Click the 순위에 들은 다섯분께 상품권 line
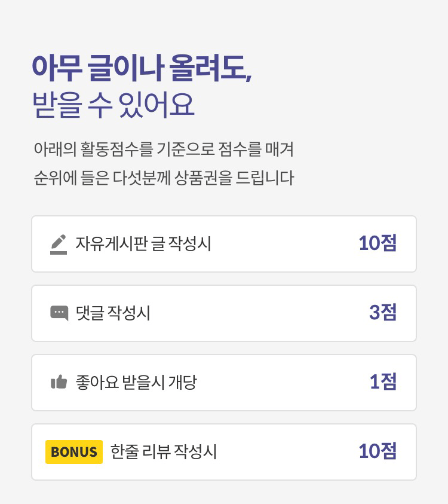This screenshot has width=448, height=504. point(164,178)
